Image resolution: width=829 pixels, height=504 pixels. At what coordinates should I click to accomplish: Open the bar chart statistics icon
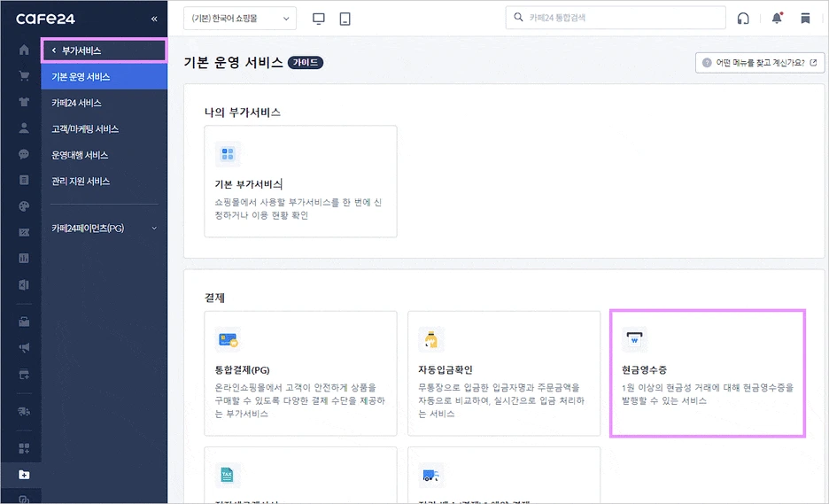coord(24,258)
